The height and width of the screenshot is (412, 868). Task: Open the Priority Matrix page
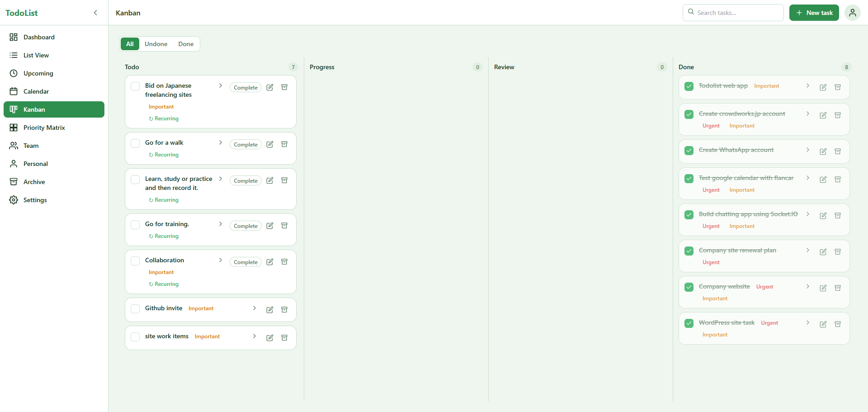[x=54, y=128]
